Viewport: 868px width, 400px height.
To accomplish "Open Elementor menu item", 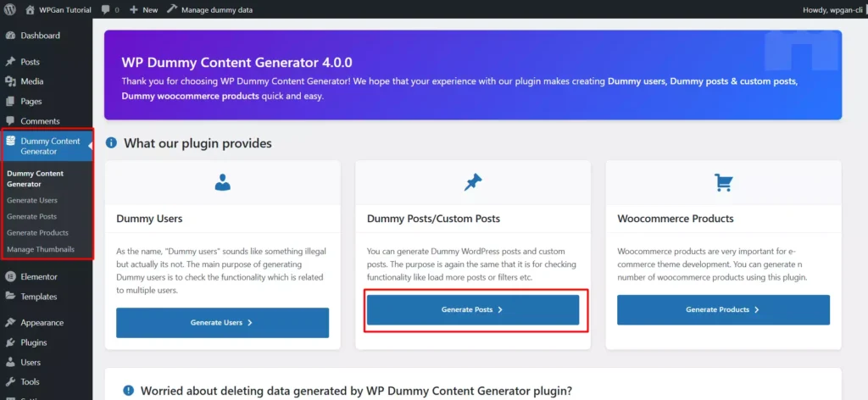I will click(39, 276).
